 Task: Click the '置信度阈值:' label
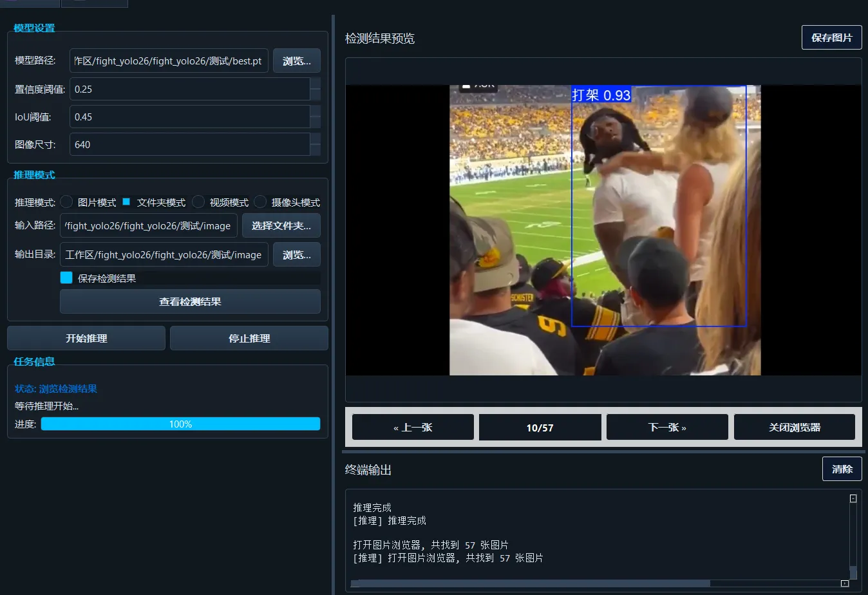(x=40, y=90)
